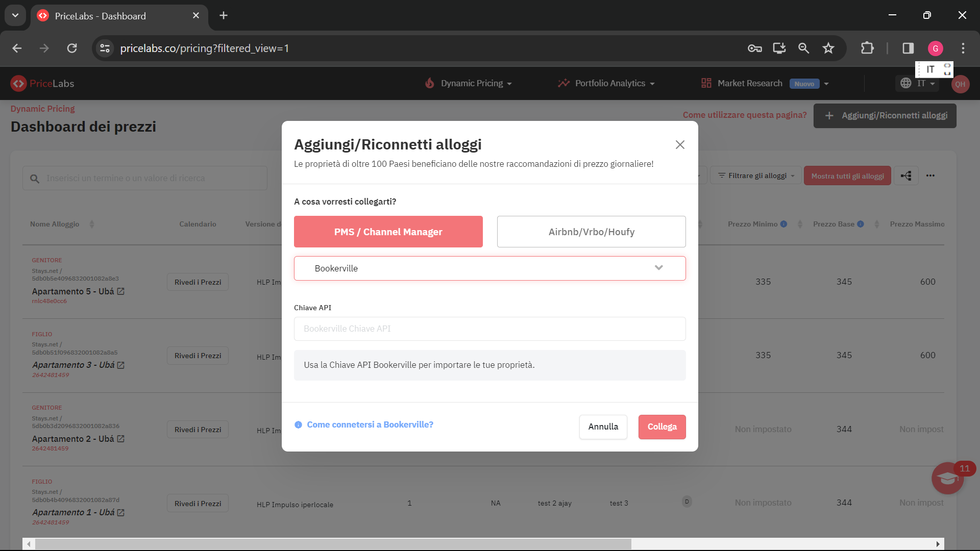Screen dimensions: 980x551
Task: Click Rivedi i Prezzi for Apartamento 2
Action: click(198, 430)
